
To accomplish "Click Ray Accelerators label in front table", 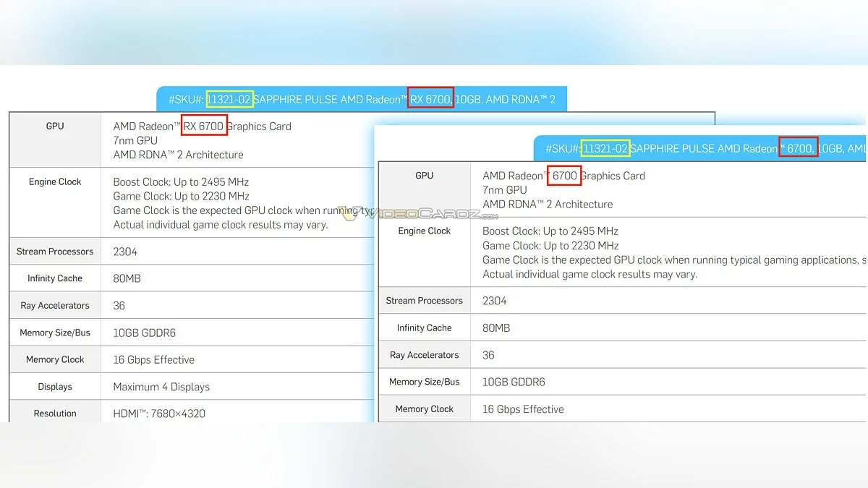I will point(425,355).
